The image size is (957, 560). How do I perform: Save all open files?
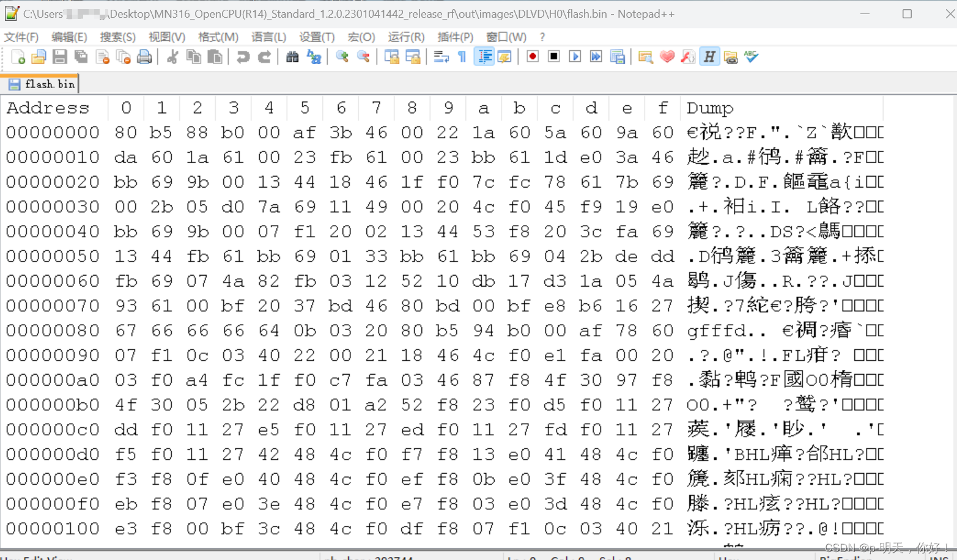click(x=81, y=56)
